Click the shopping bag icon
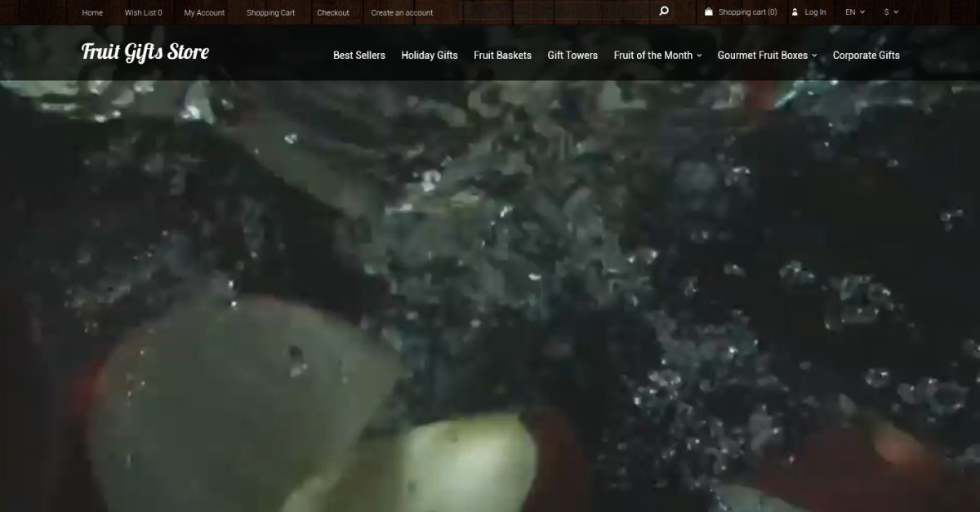This screenshot has height=512, width=980. click(708, 12)
